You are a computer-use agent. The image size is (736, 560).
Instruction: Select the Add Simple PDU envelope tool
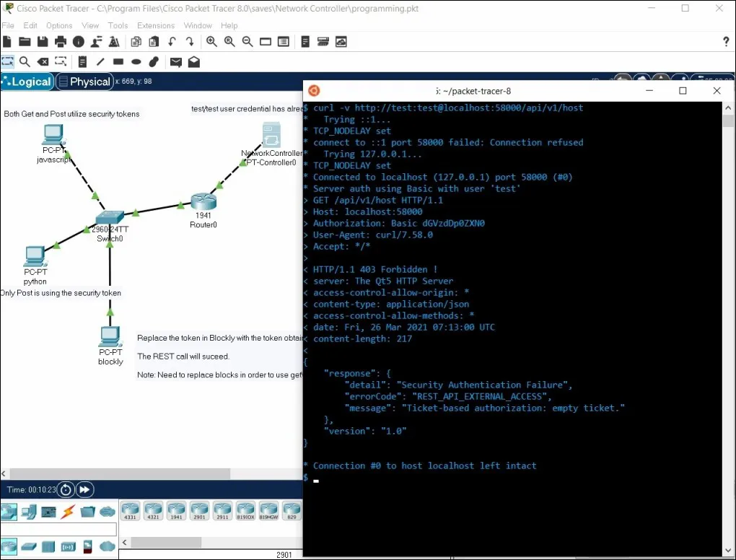click(x=177, y=61)
